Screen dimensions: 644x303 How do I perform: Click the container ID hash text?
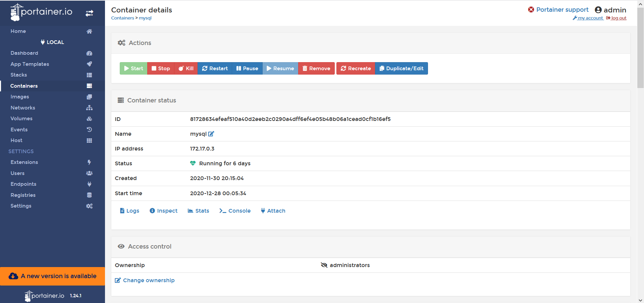tap(290, 119)
